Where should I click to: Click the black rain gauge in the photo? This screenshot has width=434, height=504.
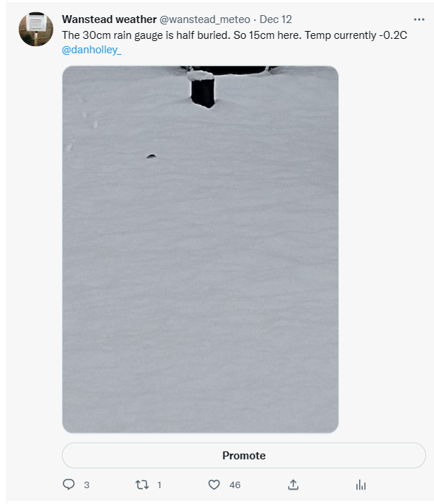pyautogui.click(x=203, y=90)
